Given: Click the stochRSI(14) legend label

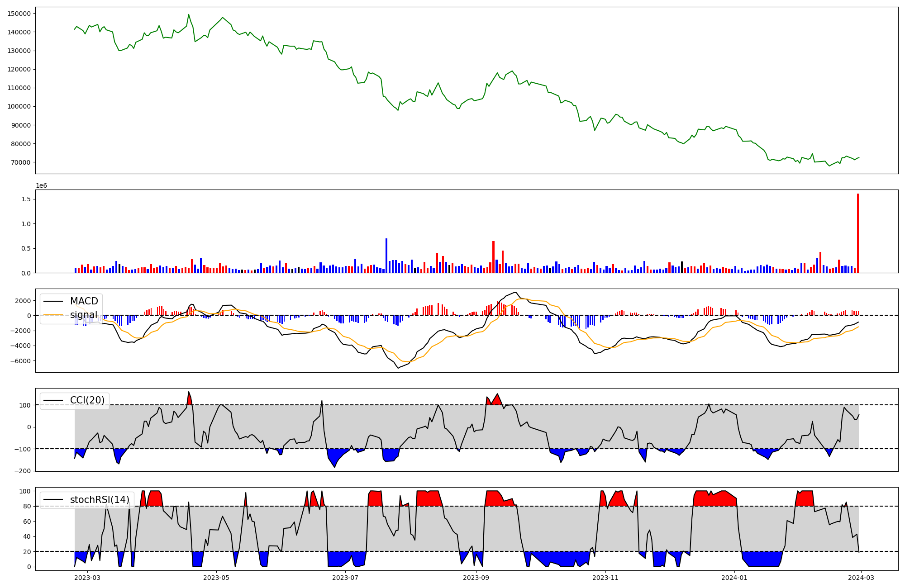Looking at the screenshot, I should [100, 500].
